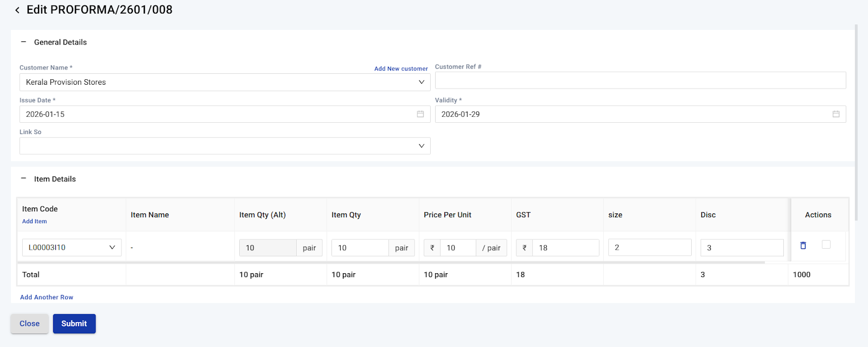The image size is (868, 347).
Task: Click the Disc input field
Action: [742, 248]
